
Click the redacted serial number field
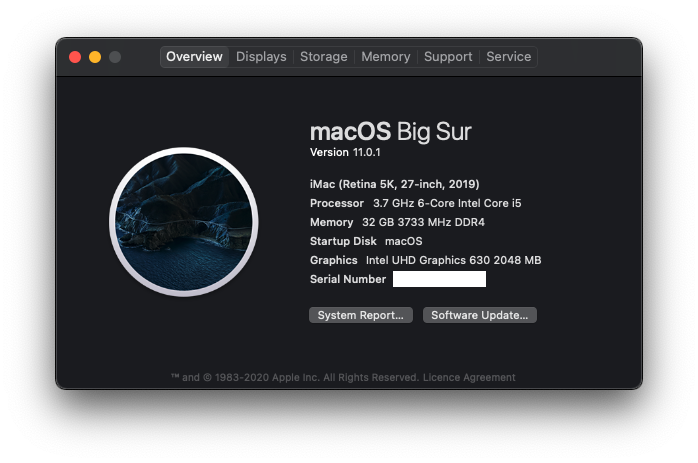(439, 279)
